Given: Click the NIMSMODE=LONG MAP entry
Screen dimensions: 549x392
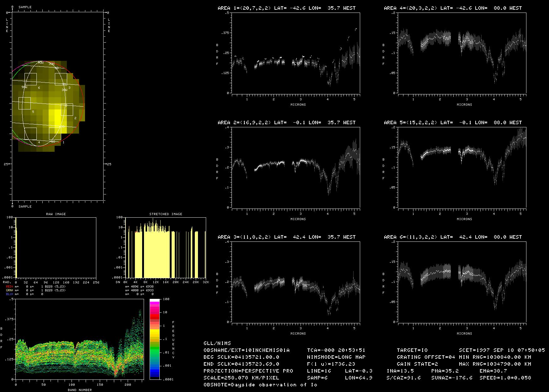Looking at the screenshot, I should [x=336, y=357].
